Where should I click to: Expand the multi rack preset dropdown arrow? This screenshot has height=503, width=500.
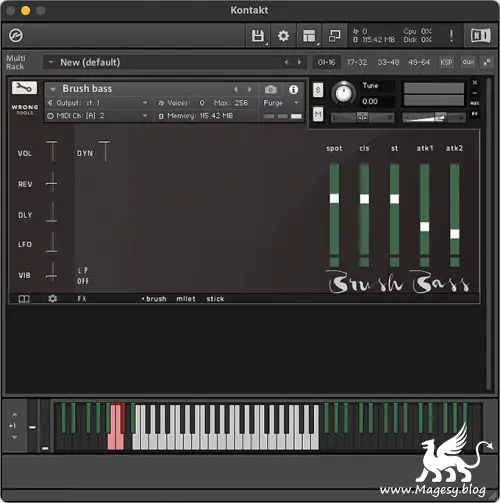pyautogui.click(x=51, y=62)
